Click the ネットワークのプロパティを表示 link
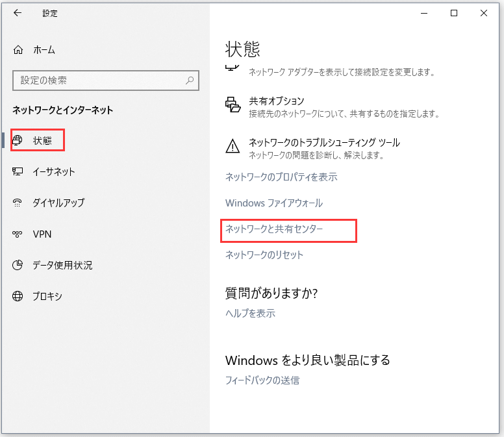504x437 pixels. (281, 177)
